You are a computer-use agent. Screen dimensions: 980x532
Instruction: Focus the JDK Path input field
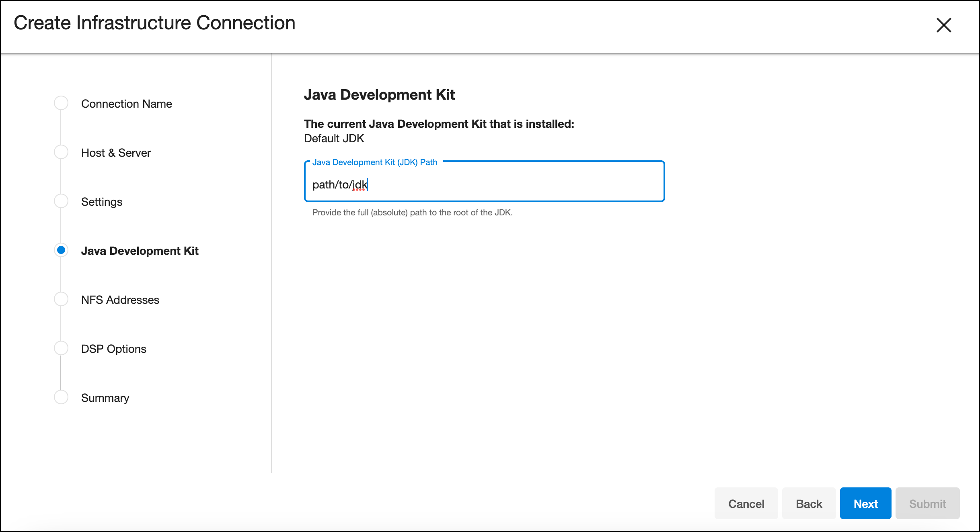click(484, 182)
